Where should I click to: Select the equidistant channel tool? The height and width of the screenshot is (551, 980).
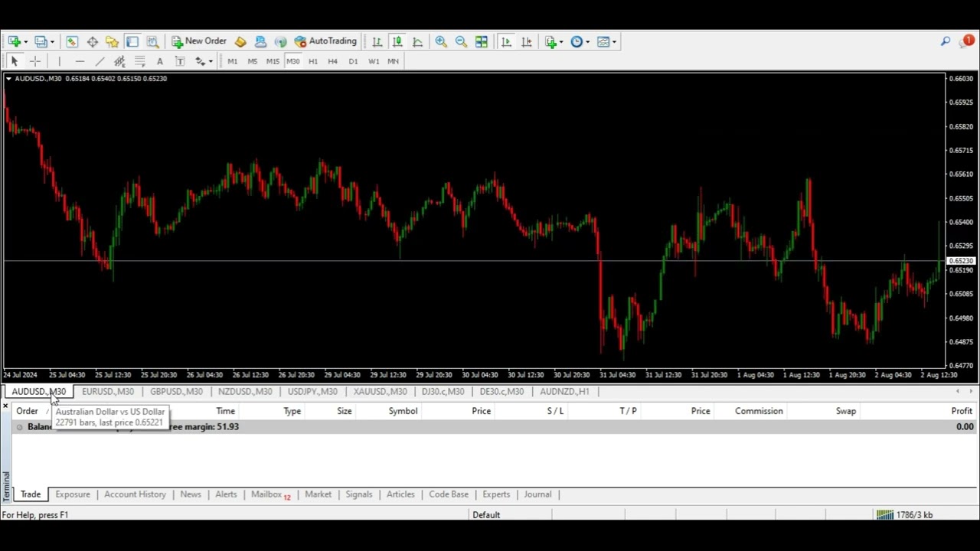click(119, 61)
